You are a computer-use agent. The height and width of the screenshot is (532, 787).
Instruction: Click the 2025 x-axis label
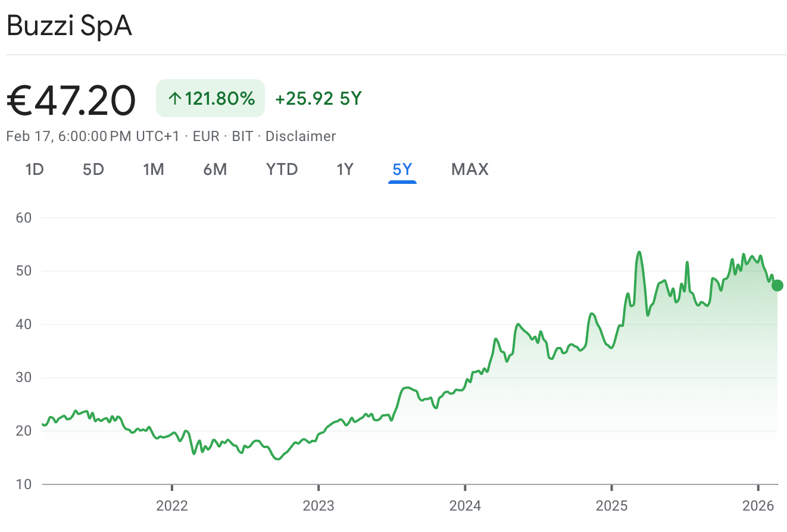click(611, 506)
